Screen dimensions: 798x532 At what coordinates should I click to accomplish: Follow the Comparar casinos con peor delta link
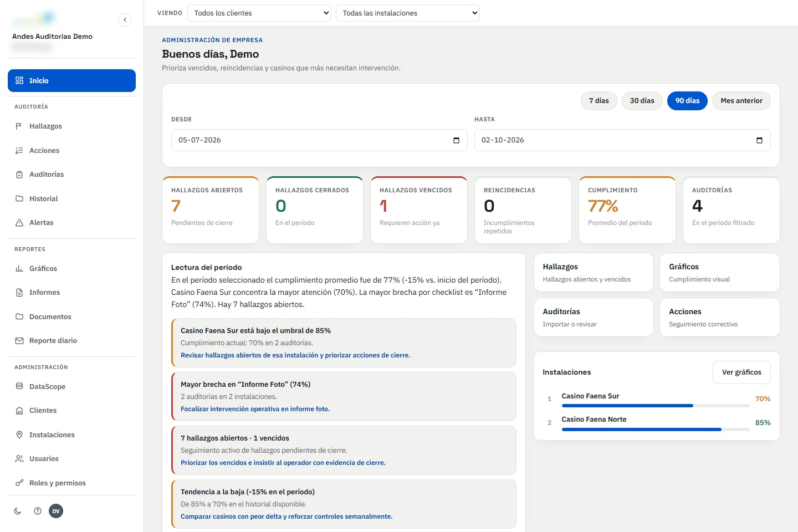(287, 516)
